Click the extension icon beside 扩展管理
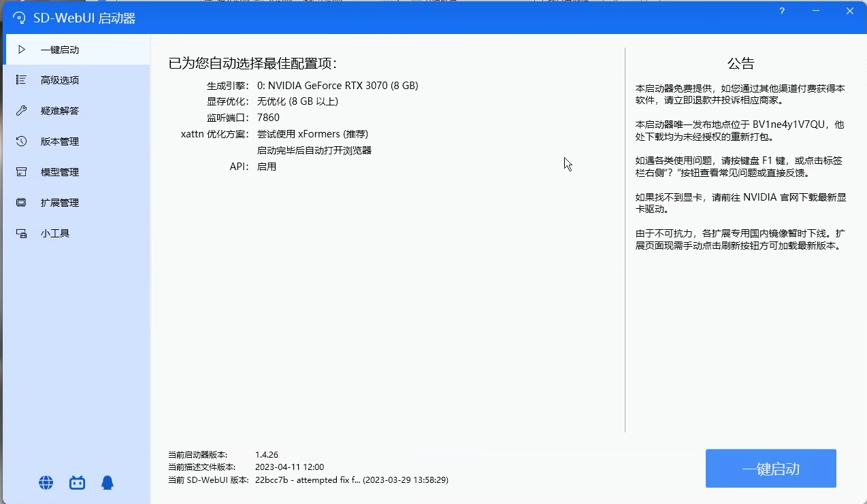Image resolution: width=867 pixels, height=504 pixels. point(22,203)
